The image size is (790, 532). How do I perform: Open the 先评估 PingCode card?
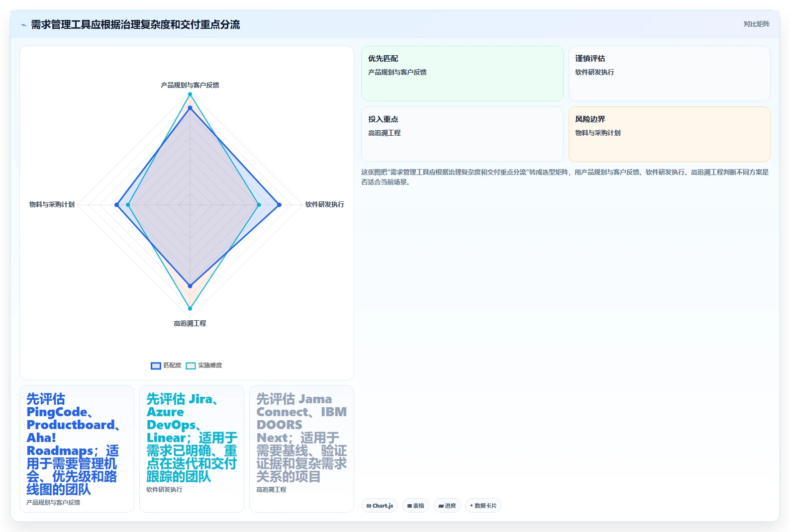77,449
